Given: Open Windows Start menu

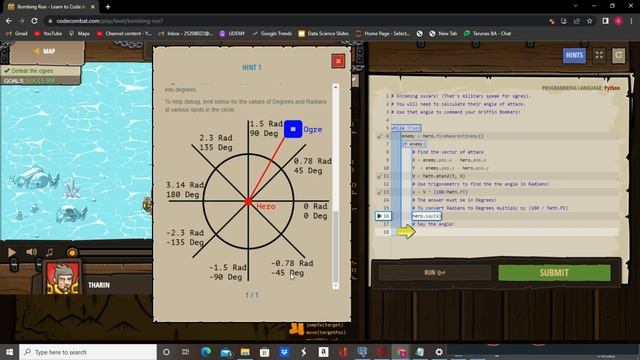Looking at the screenshot, I should (x=9, y=352).
